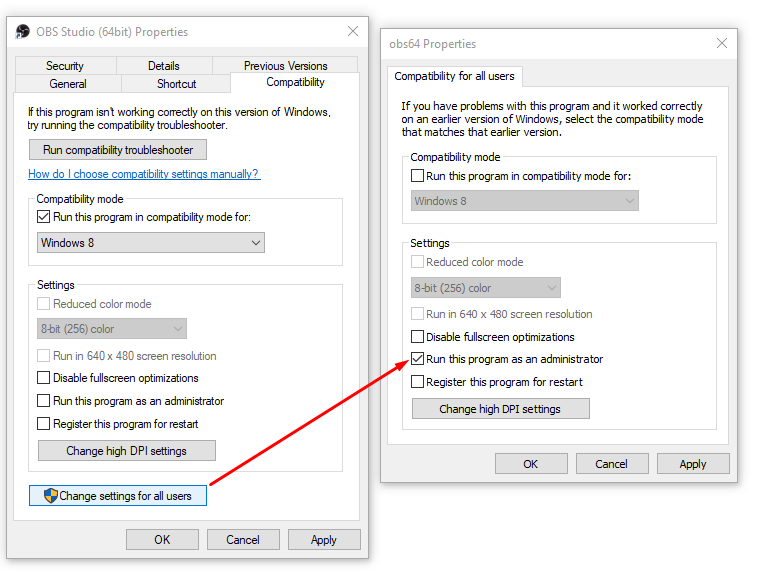
Task: Close the OBS Studio Properties dialog
Action: 352,32
